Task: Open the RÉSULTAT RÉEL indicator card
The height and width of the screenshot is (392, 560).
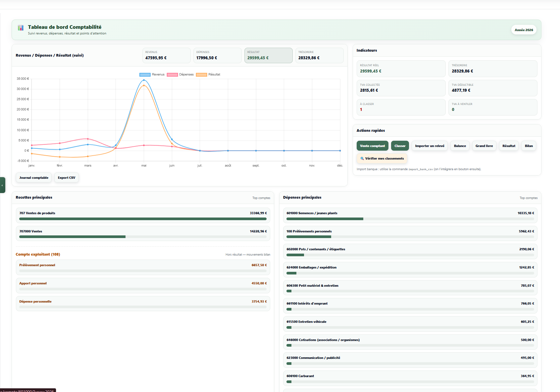Action: click(401, 69)
